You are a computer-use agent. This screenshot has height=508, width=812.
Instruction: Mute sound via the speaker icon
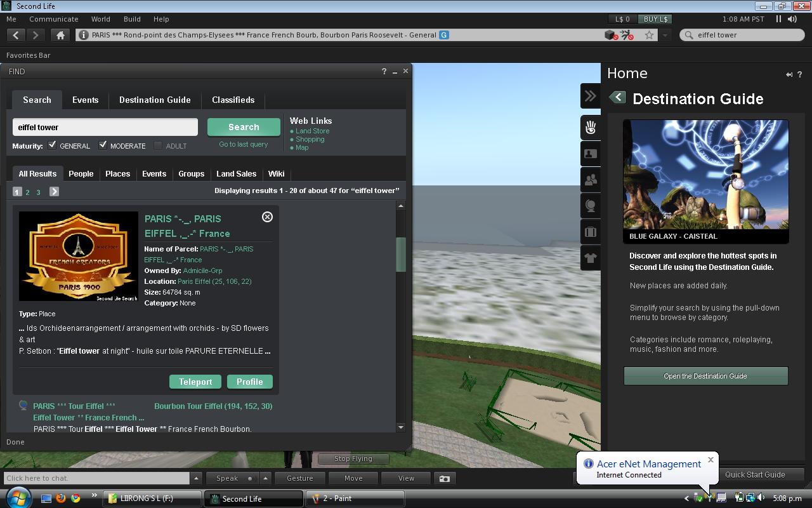[792, 19]
